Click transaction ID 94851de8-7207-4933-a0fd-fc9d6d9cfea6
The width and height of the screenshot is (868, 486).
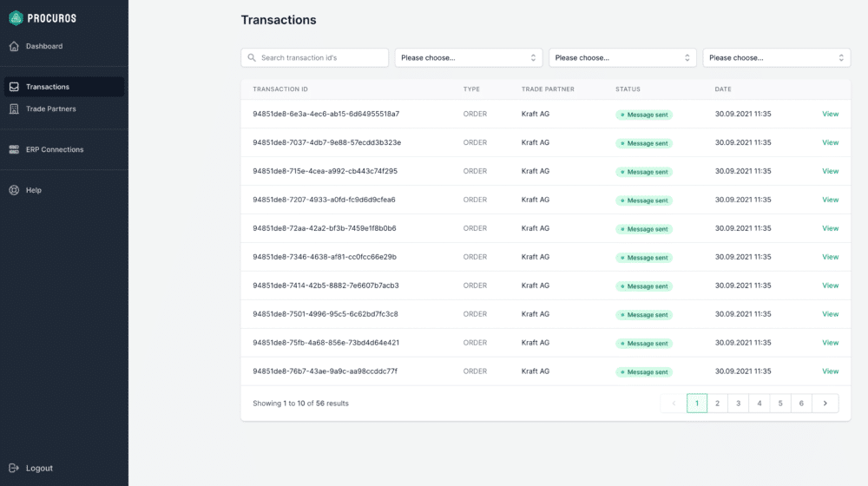click(324, 200)
